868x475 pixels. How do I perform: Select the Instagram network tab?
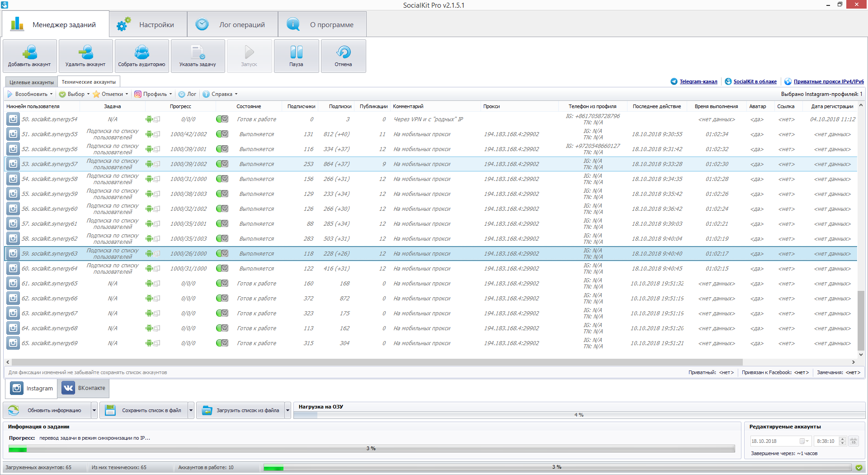[x=31, y=388]
